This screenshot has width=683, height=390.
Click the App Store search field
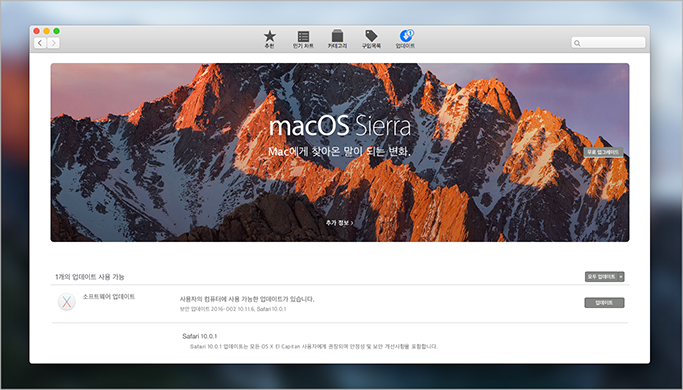coord(608,43)
